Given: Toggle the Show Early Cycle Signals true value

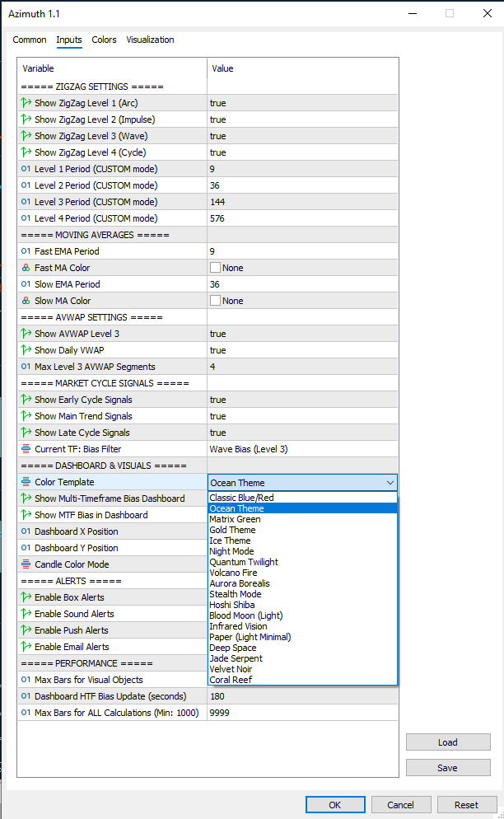Looking at the screenshot, I should (x=217, y=400).
